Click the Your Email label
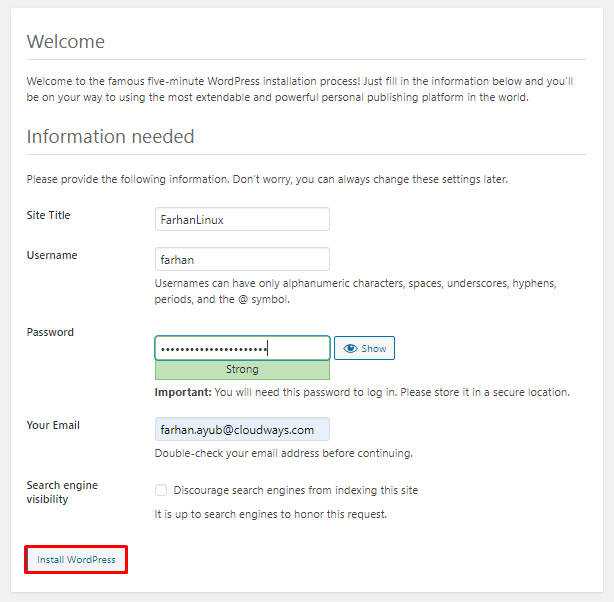614x602 pixels. click(53, 425)
